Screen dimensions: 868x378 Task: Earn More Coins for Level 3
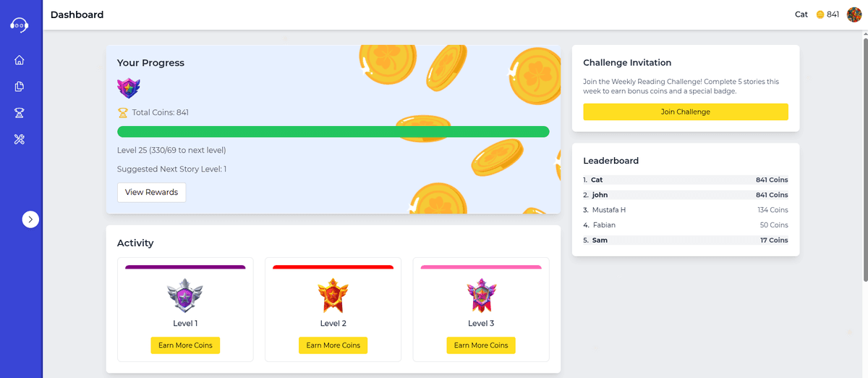point(481,345)
